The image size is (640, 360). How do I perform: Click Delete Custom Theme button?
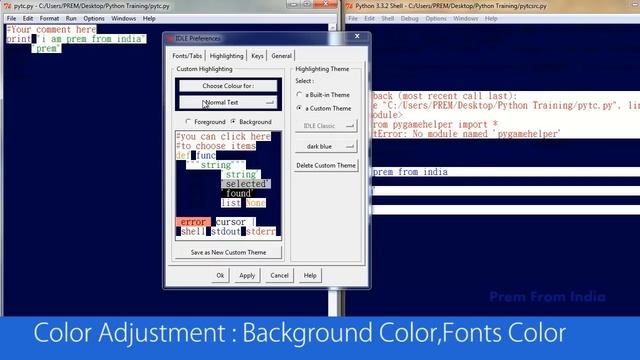(x=326, y=165)
